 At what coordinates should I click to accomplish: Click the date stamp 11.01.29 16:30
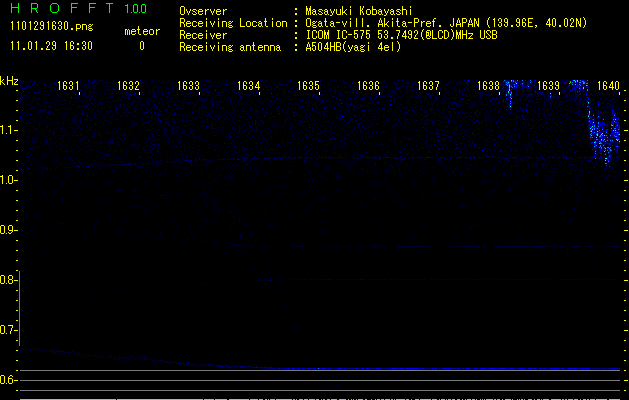point(51,46)
